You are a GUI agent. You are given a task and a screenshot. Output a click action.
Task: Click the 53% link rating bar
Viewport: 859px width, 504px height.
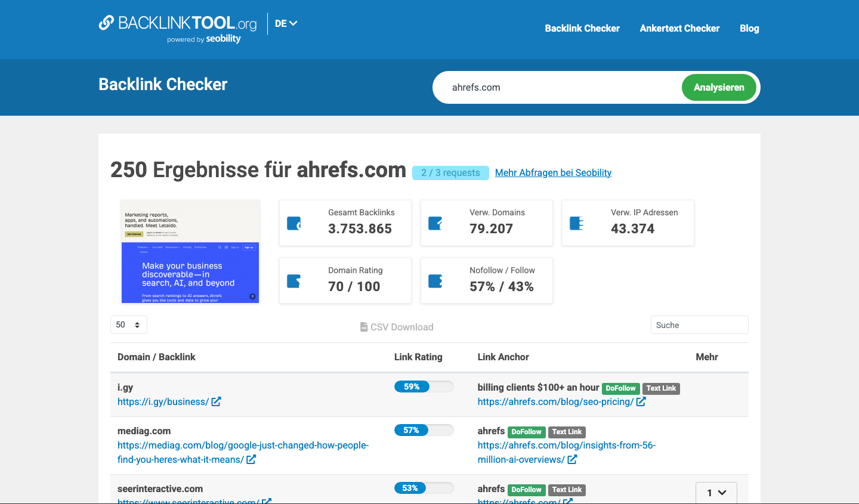(x=424, y=488)
